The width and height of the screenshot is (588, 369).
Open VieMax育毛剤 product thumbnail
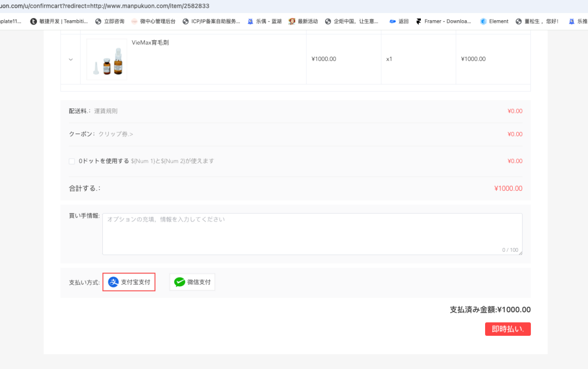[x=107, y=59]
